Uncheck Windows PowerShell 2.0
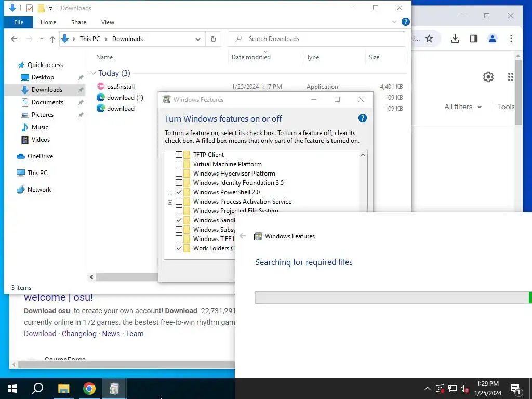 click(x=179, y=192)
